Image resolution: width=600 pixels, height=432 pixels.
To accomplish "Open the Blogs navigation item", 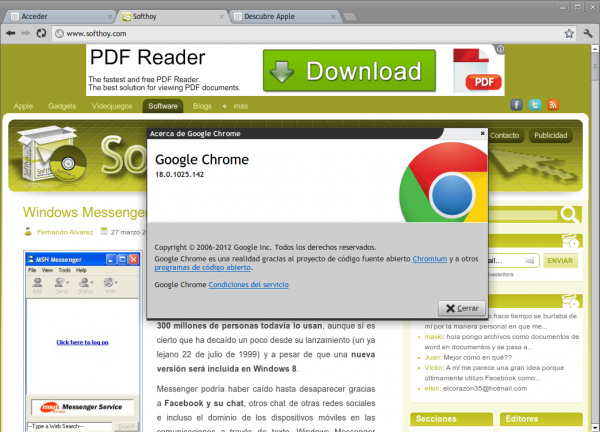I will [x=202, y=106].
